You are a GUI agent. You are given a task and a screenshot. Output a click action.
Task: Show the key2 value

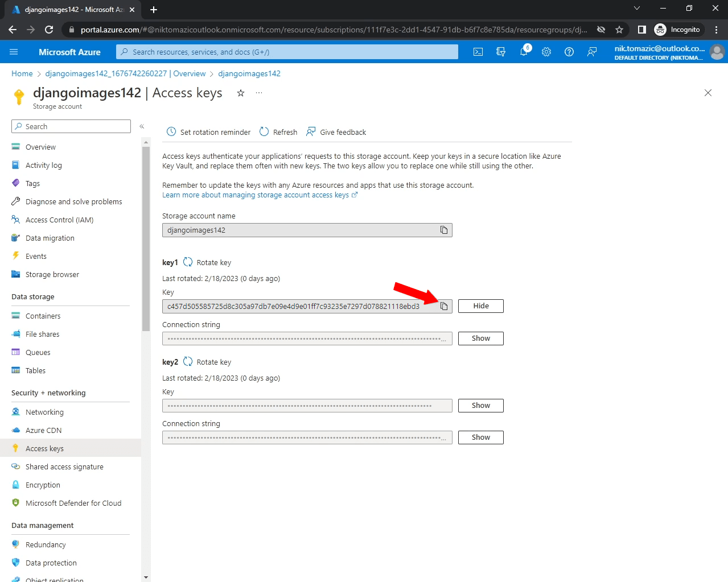click(480, 405)
